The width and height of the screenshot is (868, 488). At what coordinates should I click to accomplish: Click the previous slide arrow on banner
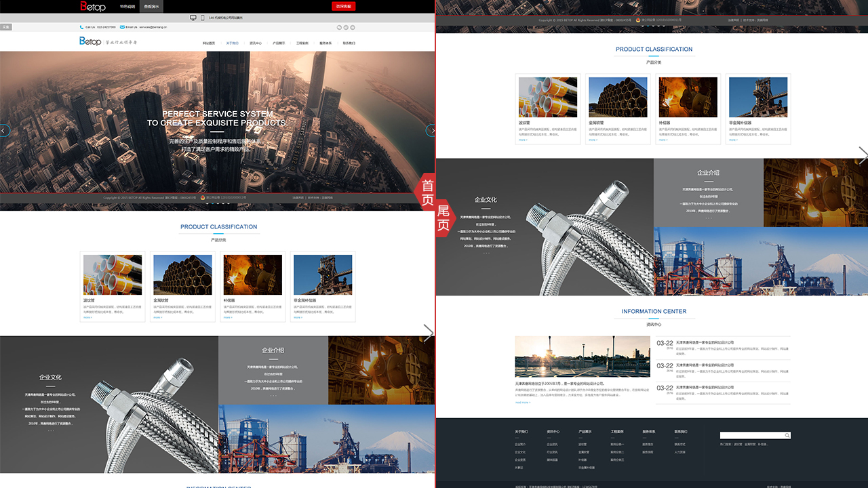coord(4,131)
